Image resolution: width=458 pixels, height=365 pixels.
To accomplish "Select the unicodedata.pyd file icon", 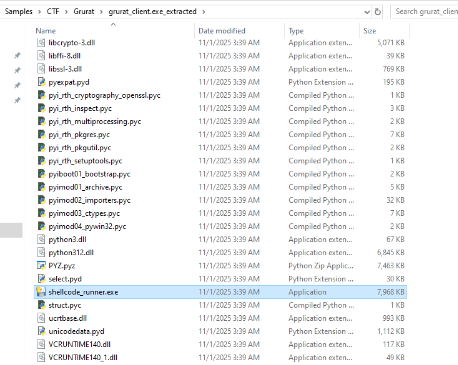I will click(x=41, y=331).
